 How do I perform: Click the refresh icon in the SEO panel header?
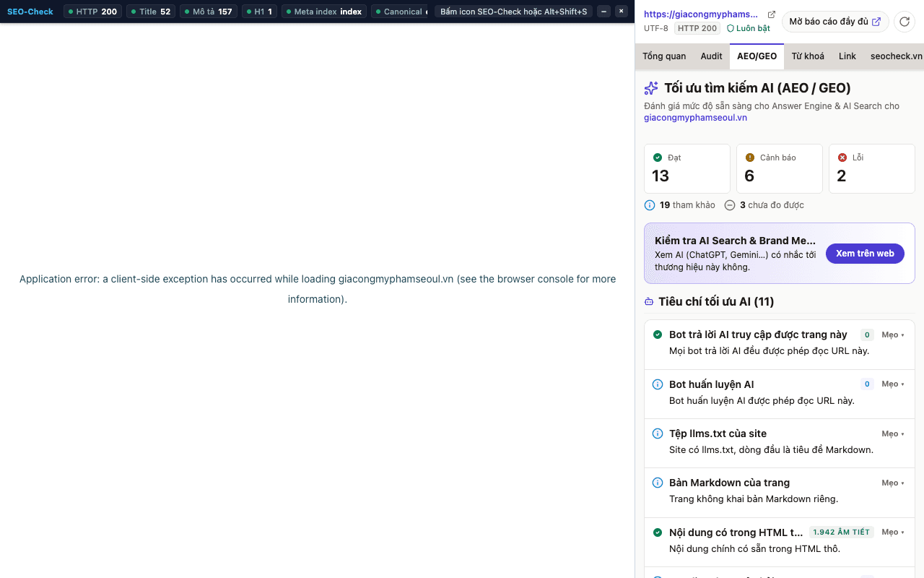click(905, 22)
